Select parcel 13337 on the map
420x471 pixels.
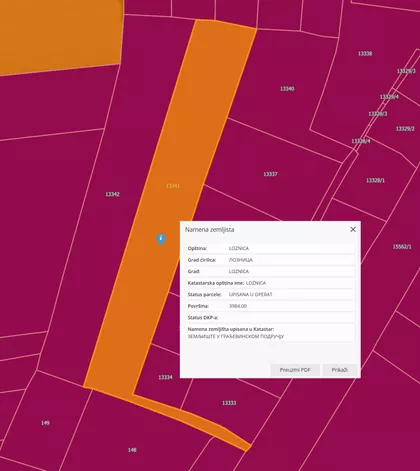point(270,174)
